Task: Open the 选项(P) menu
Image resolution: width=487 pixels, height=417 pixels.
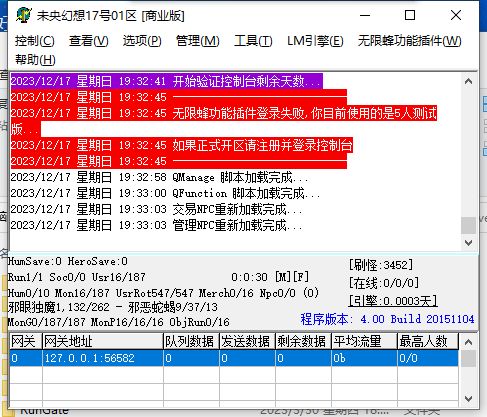Action: (x=142, y=41)
